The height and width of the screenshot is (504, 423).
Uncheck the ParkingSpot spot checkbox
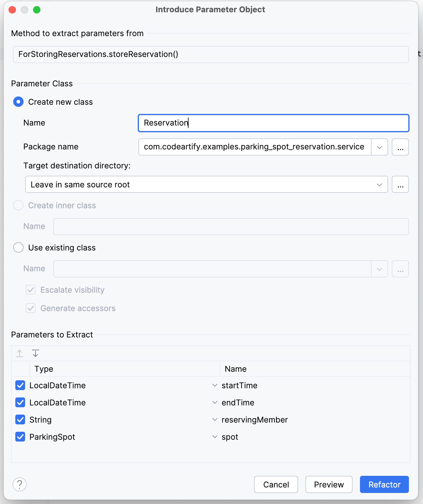click(20, 437)
